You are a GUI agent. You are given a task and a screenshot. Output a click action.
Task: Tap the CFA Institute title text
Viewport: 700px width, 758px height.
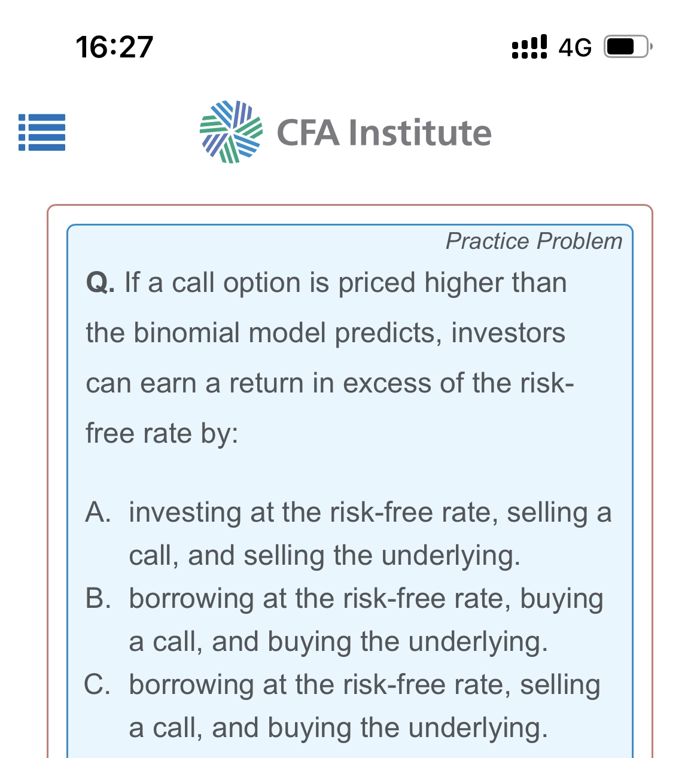tap(384, 132)
